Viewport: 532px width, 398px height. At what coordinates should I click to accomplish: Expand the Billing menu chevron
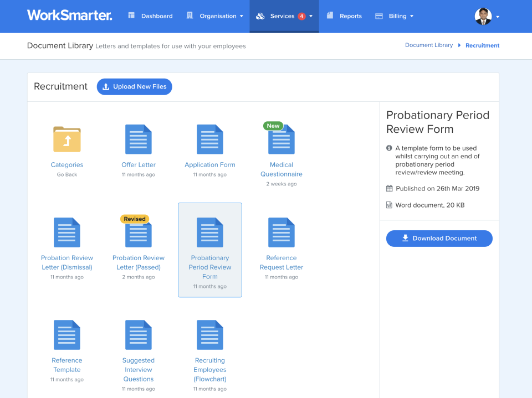coord(412,17)
